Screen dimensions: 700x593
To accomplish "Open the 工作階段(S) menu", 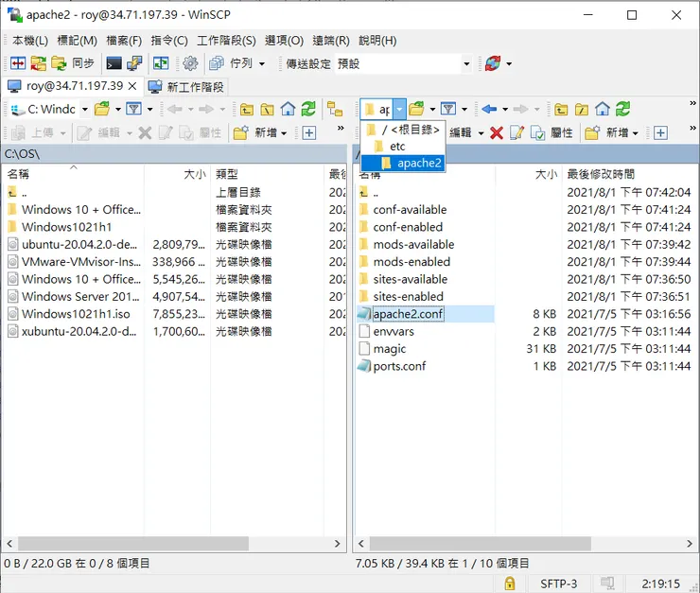I will tap(226, 41).
